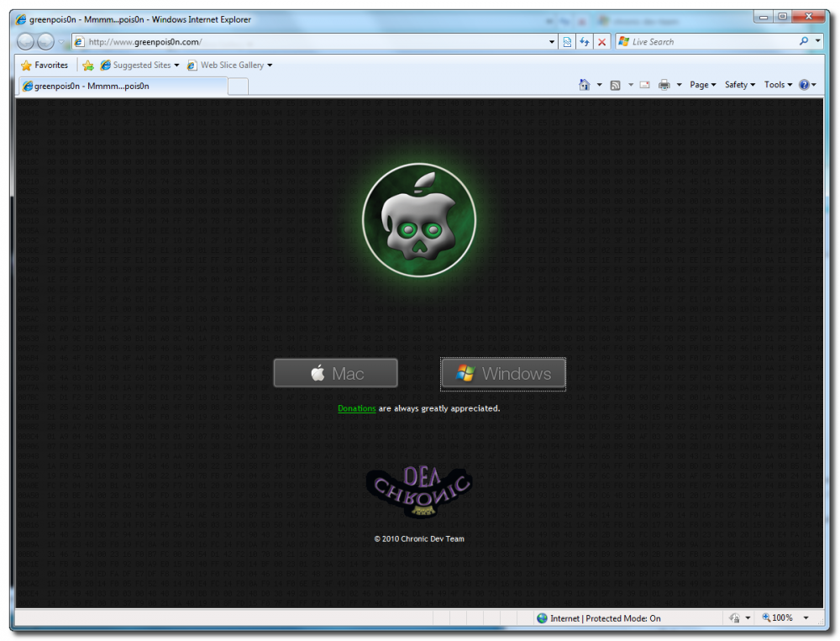Screen dimensions: 840x641
Task: Minimize the Internet Explorer window
Action: (x=764, y=17)
